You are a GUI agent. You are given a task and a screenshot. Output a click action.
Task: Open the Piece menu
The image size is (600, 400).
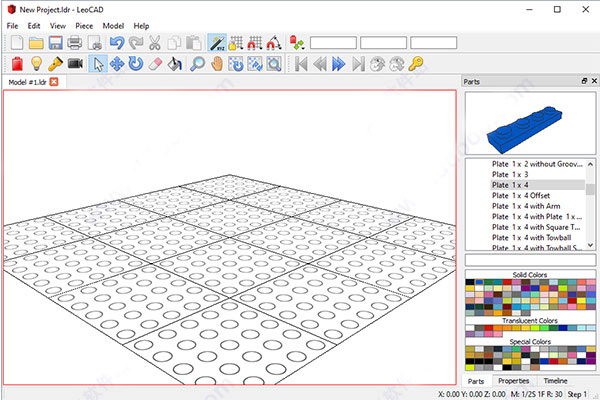pos(83,25)
